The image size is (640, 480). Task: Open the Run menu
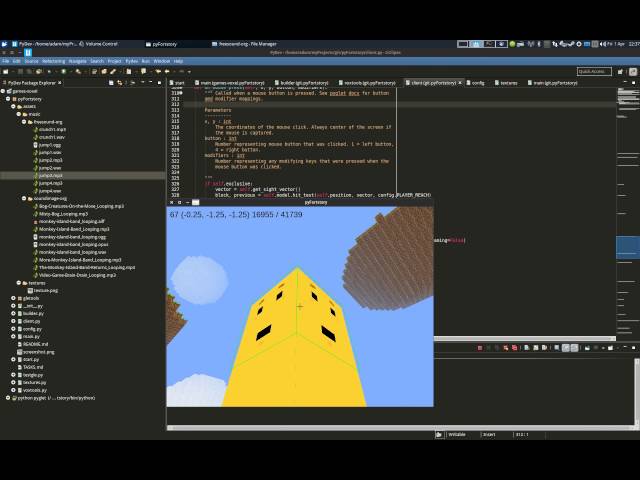point(145,61)
